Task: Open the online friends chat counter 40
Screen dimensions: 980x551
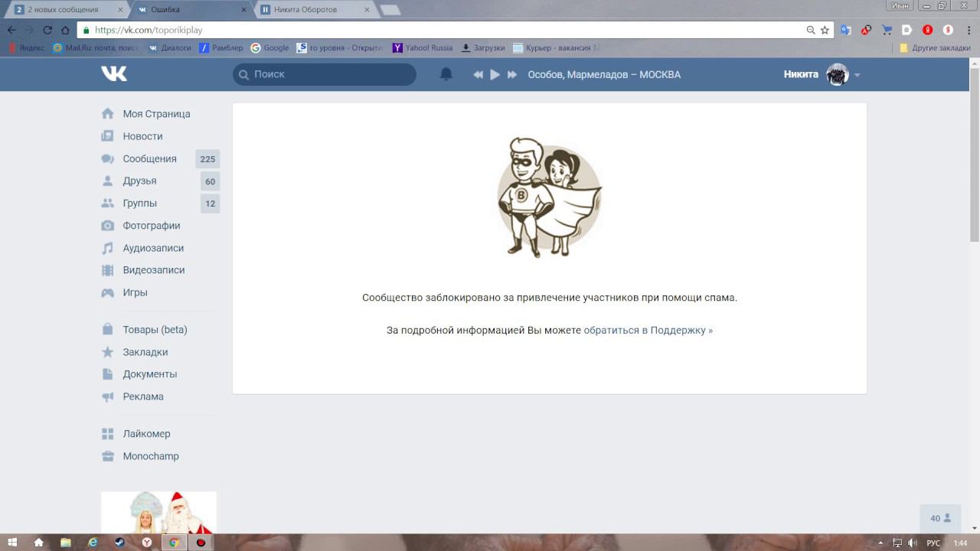Action: (x=940, y=518)
